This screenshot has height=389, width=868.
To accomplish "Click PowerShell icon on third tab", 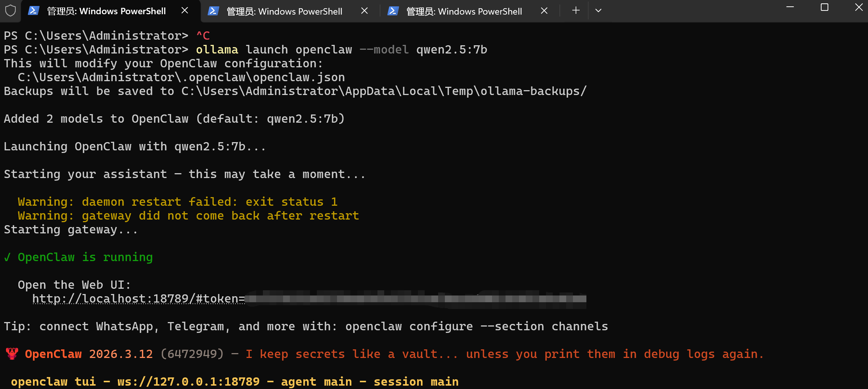I will (393, 11).
